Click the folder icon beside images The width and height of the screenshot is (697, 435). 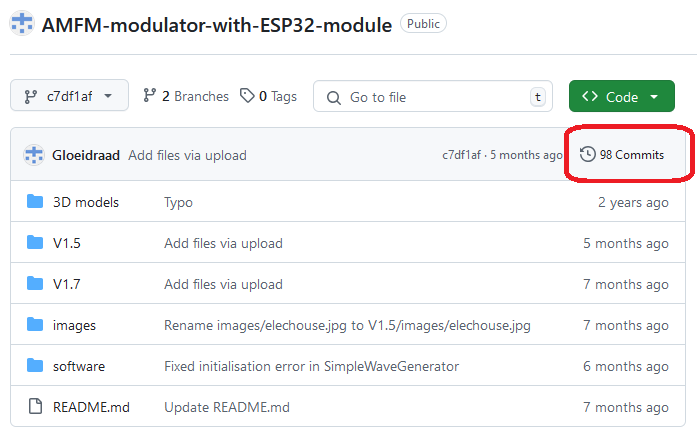[35, 325]
